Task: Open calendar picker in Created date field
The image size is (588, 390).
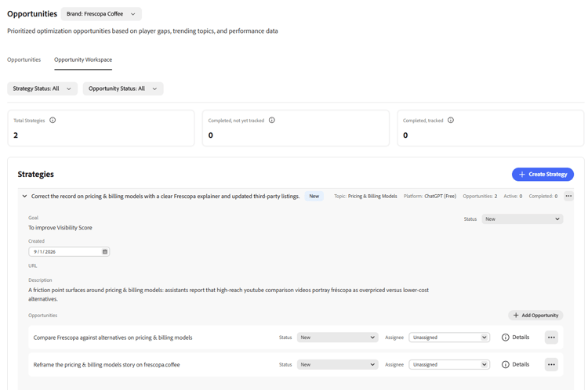Action: [x=105, y=251]
